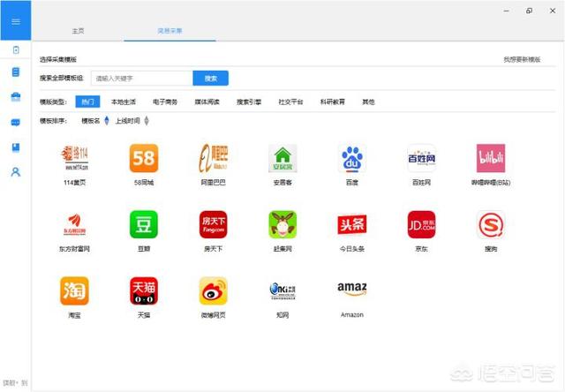565x392 pixels.
Task: Click the blue 搜索 button
Action: click(210, 79)
